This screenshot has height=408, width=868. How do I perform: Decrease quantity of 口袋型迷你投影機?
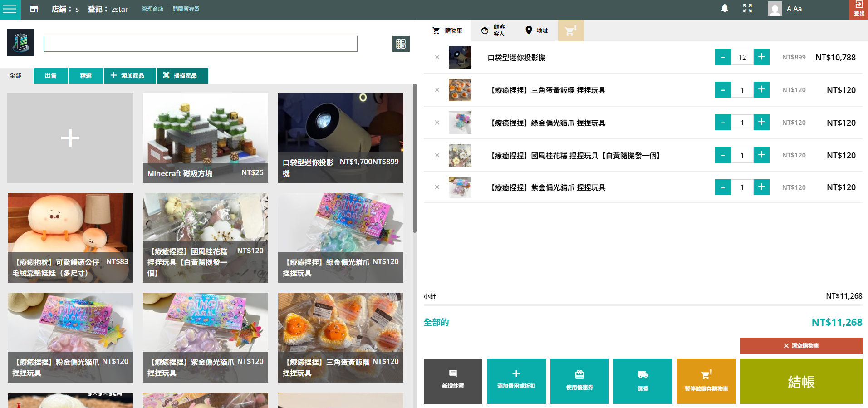click(x=723, y=57)
